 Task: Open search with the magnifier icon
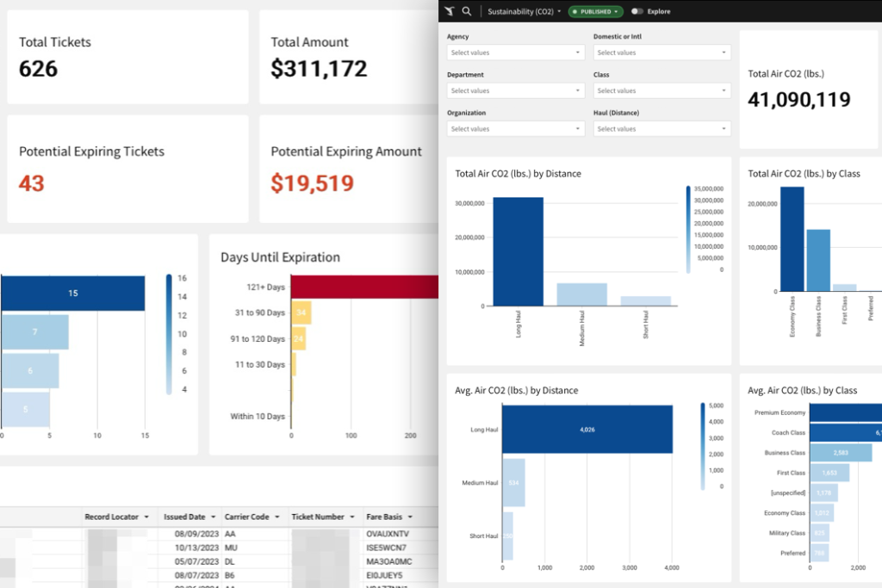click(x=467, y=11)
